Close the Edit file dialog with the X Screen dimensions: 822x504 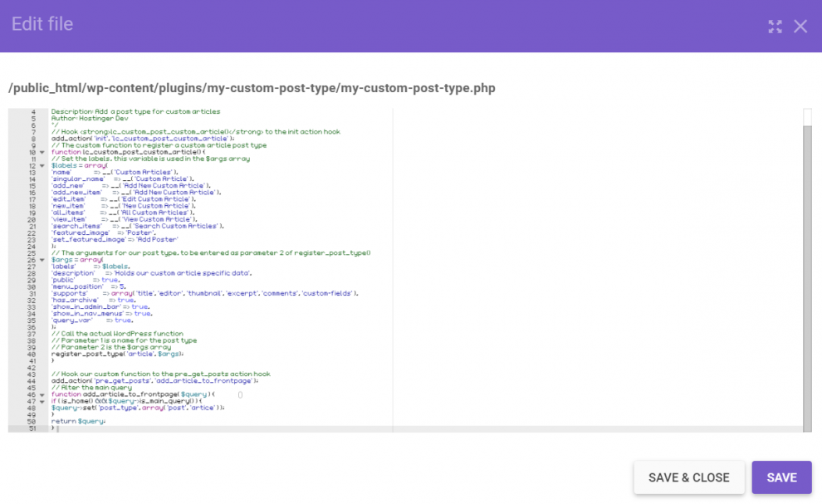[800, 26]
